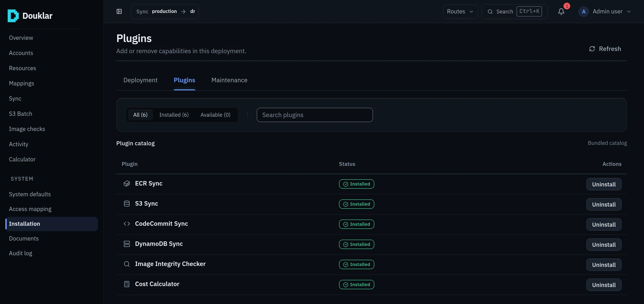644x304 pixels.
Task: Filter plugins by All (6)
Action: click(x=140, y=115)
